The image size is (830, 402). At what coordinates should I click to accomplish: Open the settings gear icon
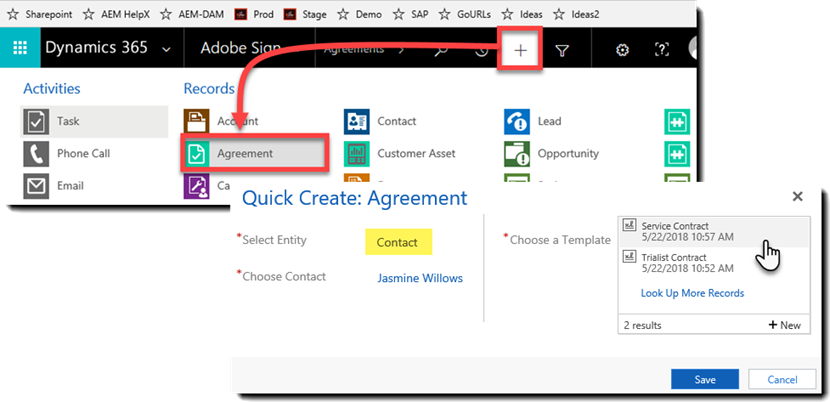(x=622, y=50)
